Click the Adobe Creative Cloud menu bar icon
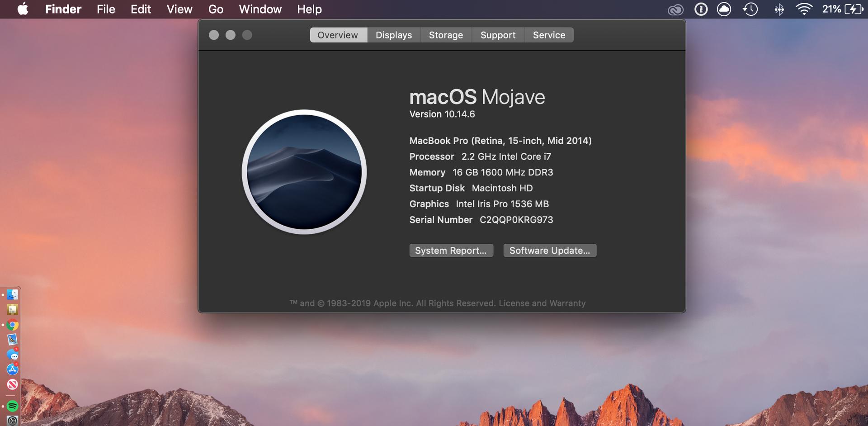868x426 pixels. coord(675,9)
